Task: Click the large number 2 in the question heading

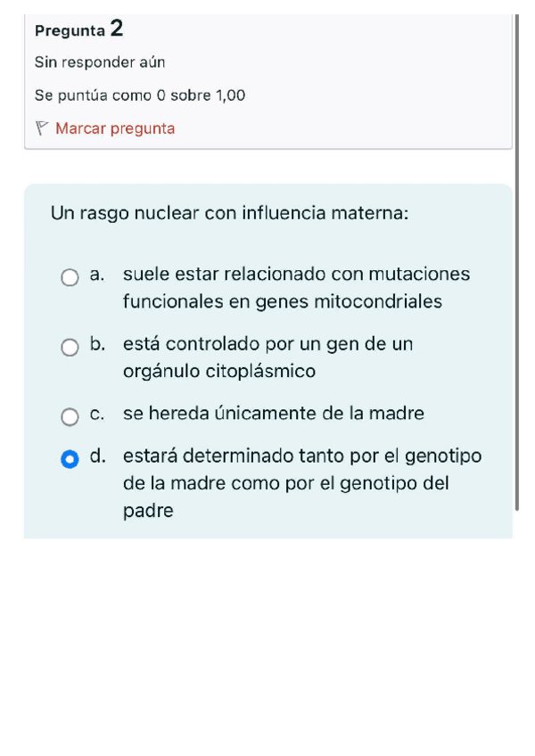Action: (x=117, y=29)
